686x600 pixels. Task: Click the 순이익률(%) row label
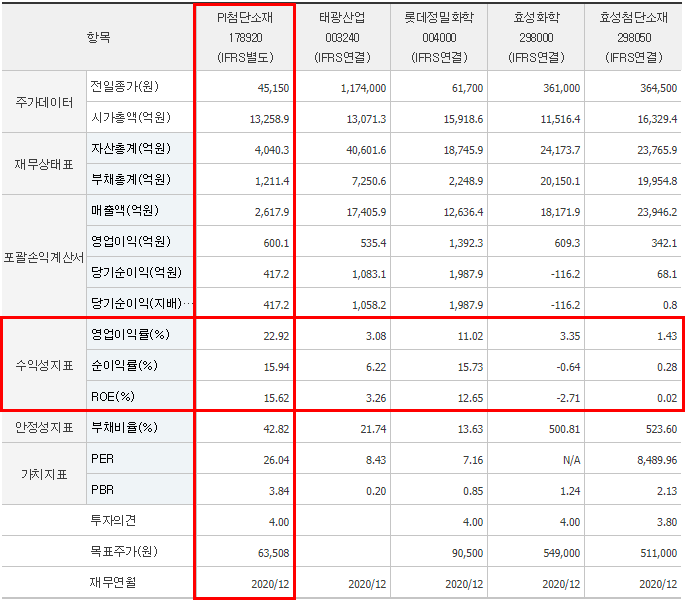pyautogui.click(x=124, y=365)
